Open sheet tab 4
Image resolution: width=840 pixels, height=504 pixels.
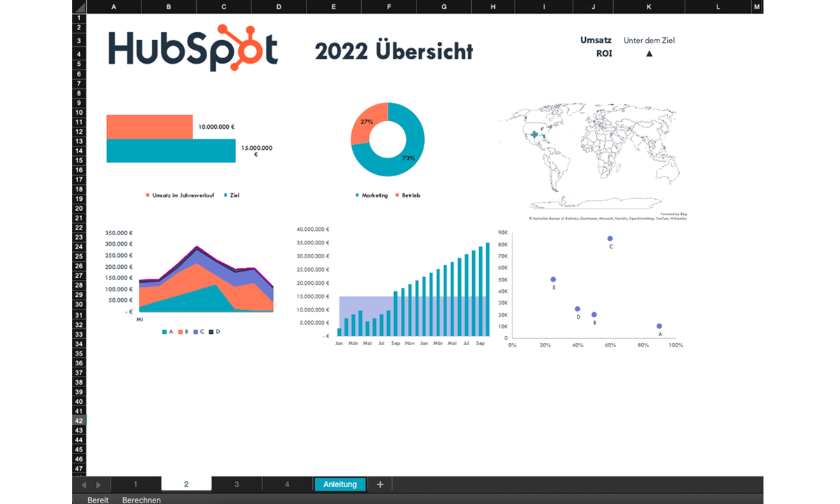click(x=287, y=484)
